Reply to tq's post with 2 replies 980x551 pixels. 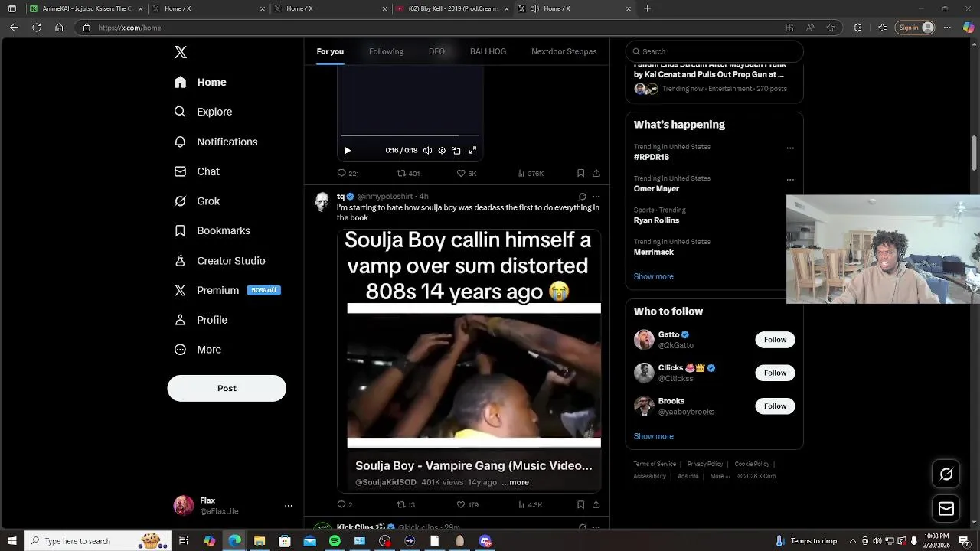345,505
